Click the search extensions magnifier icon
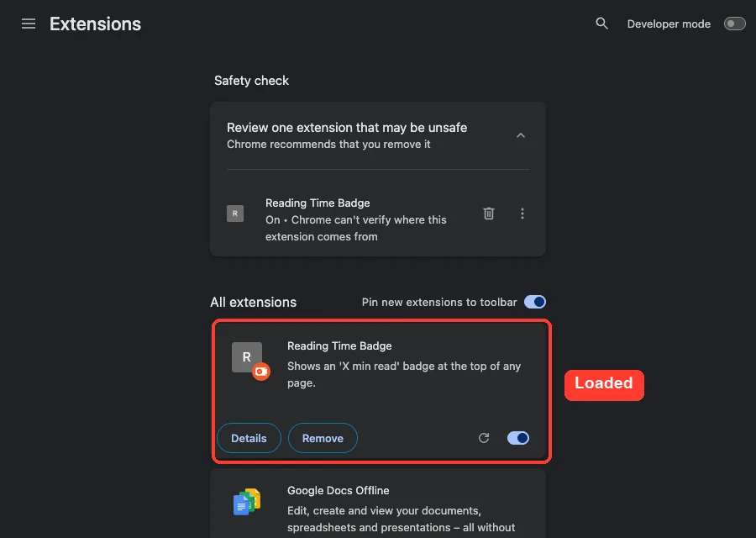 [601, 24]
